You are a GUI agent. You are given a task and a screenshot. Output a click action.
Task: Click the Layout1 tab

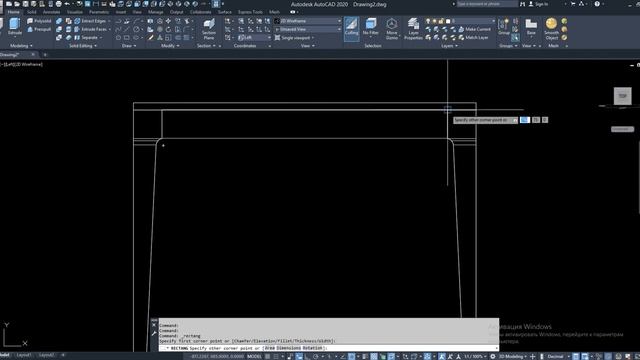pos(24,355)
